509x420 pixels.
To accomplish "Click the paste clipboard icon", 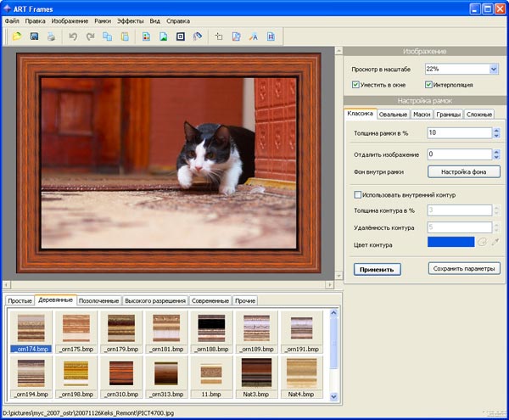I will click(x=125, y=36).
